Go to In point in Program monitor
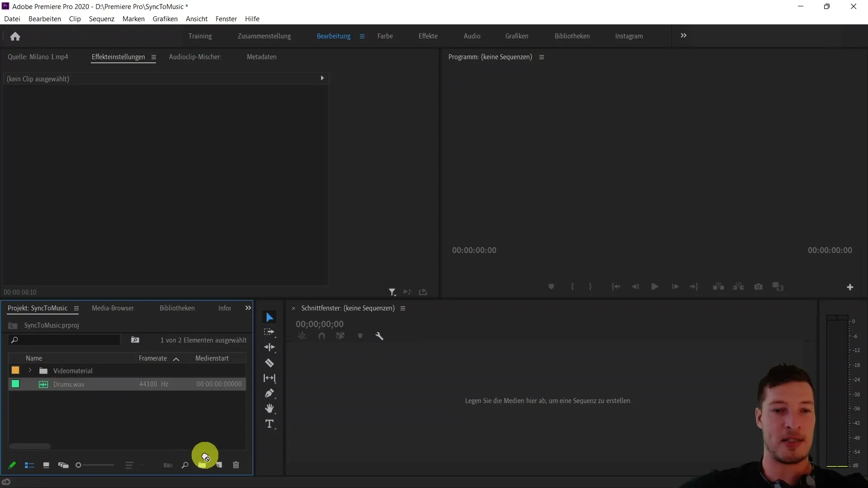This screenshot has width=868, height=488. click(x=616, y=287)
